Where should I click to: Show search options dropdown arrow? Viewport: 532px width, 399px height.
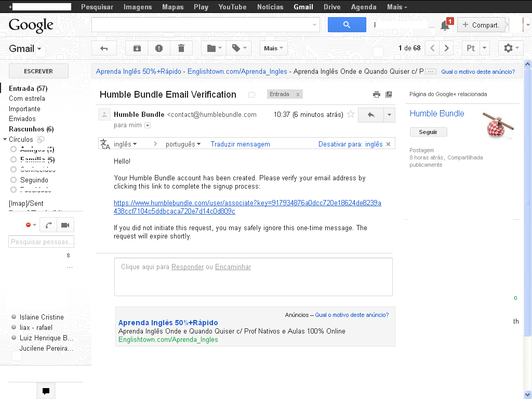(x=314, y=25)
